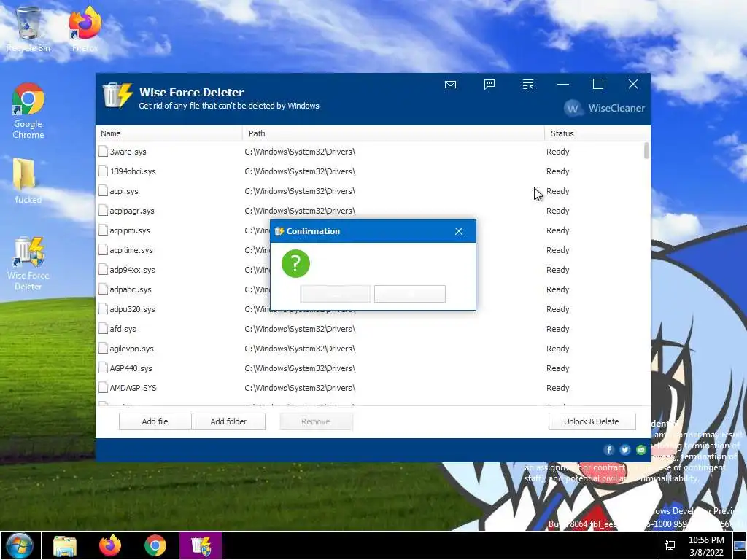The image size is (747, 560).
Task: Open File Explorer from the taskbar
Action: point(65,545)
